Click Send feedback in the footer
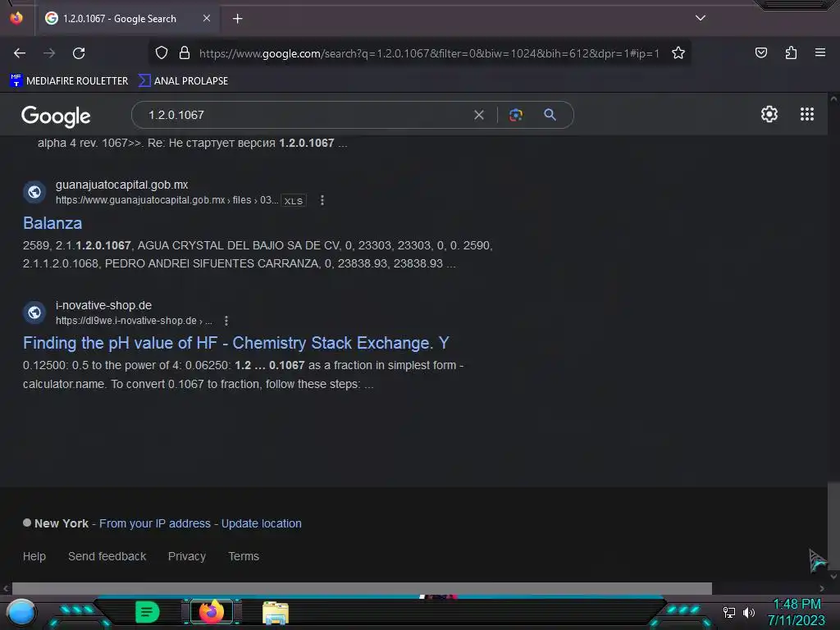 tap(107, 556)
